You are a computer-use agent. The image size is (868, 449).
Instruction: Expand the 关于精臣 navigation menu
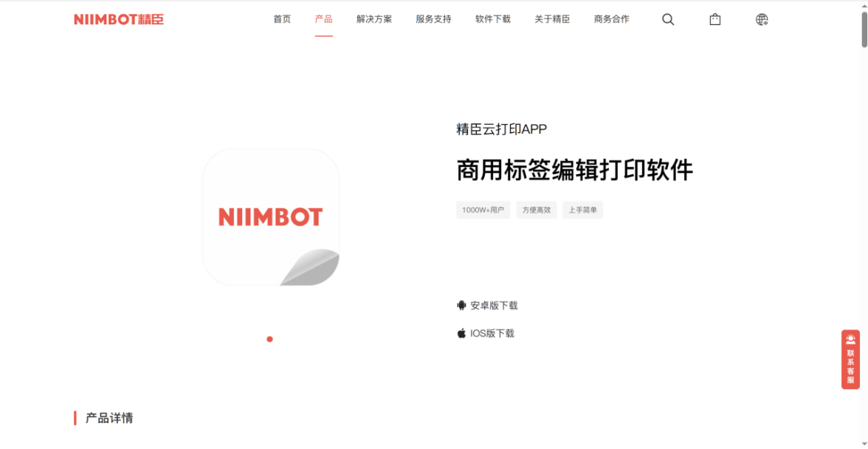pos(552,19)
